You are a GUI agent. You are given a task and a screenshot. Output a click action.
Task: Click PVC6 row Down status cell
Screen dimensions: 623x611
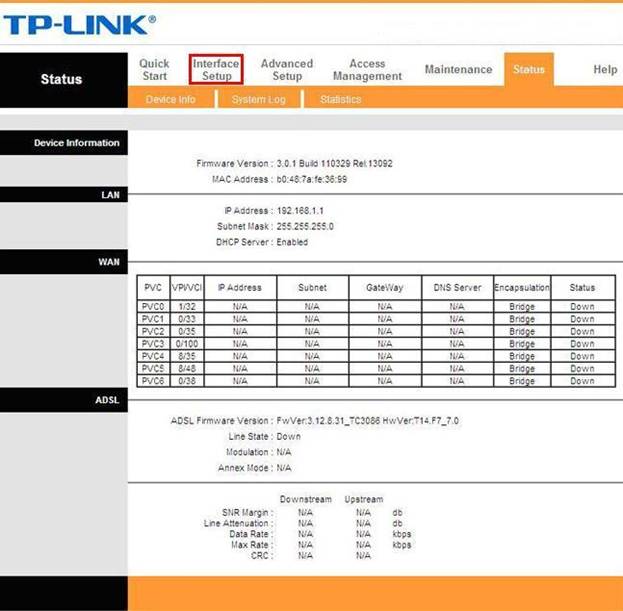(582, 381)
